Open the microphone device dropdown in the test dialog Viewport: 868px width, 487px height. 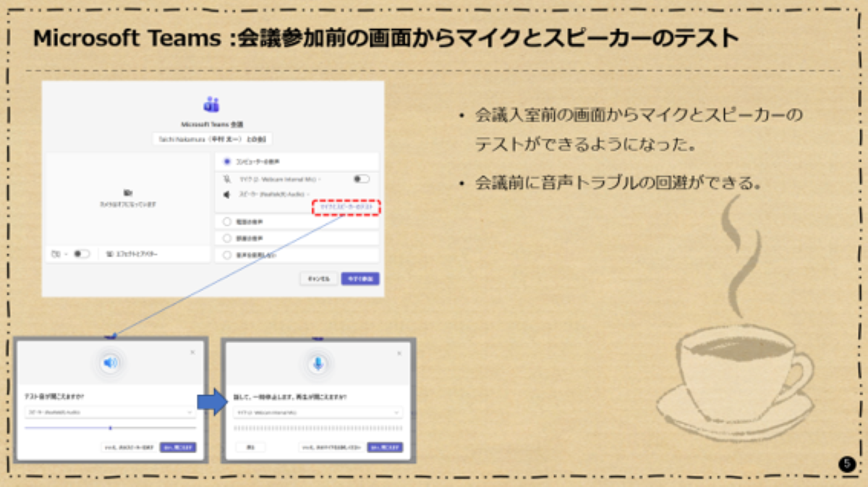point(318,412)
